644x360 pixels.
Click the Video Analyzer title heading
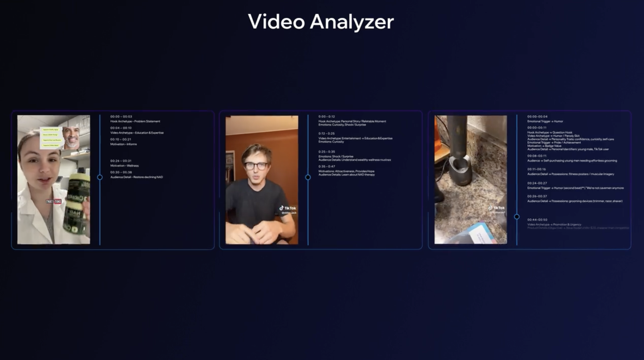321,22
